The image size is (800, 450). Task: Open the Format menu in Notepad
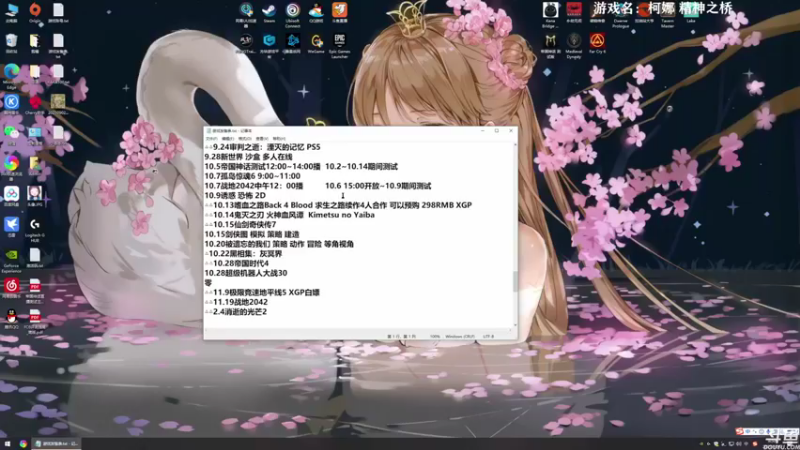coord(245,139)
